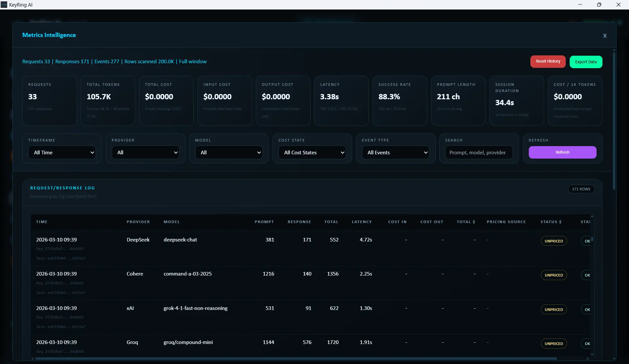Click the Total Tokens stat card
This screenshot has width=629, height=364.
coord(107,101)
